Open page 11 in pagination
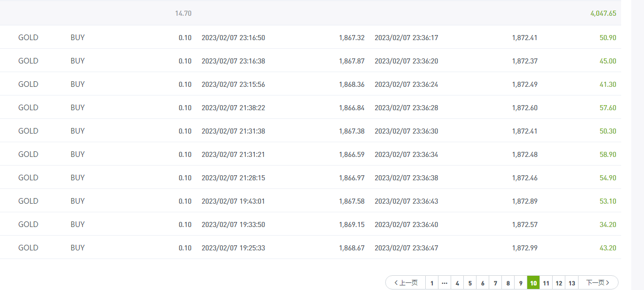644x290 pixels. click(x=546, y=283)
